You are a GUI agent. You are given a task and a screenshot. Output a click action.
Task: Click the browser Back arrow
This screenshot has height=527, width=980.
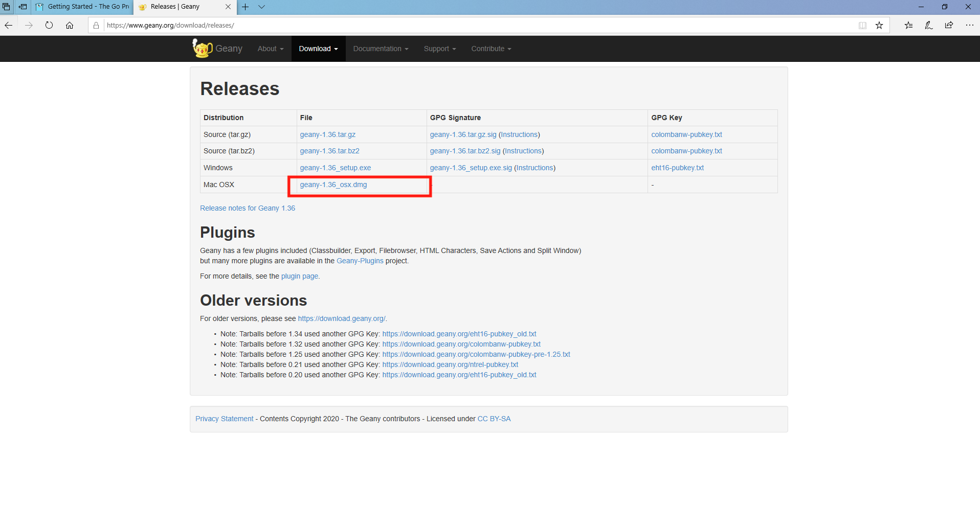pyautogui.click(x=8, y=25)
